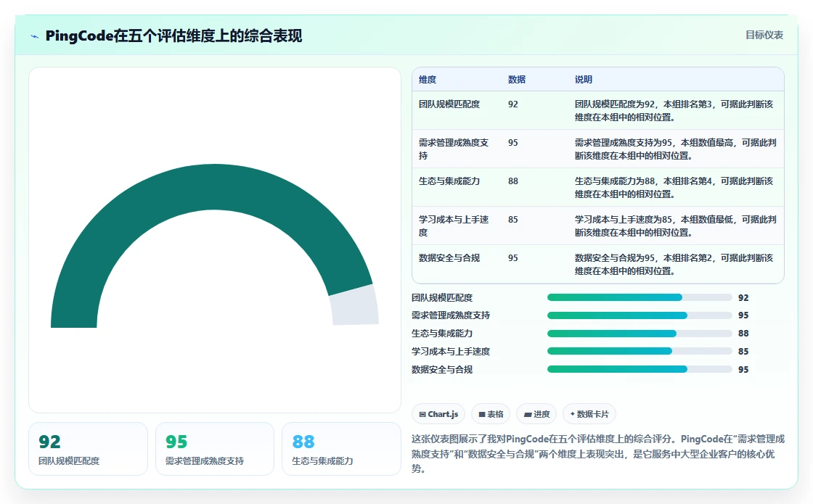Click the 数据 column header

coord(516,79)
